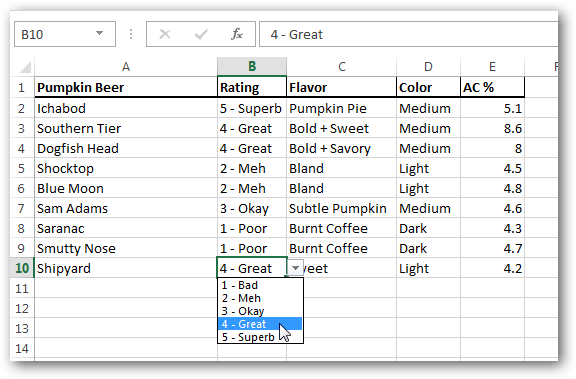Viewport: 576px width, 379px height.
Task: Select row 5 header
Action: click(x=22, y=168)
